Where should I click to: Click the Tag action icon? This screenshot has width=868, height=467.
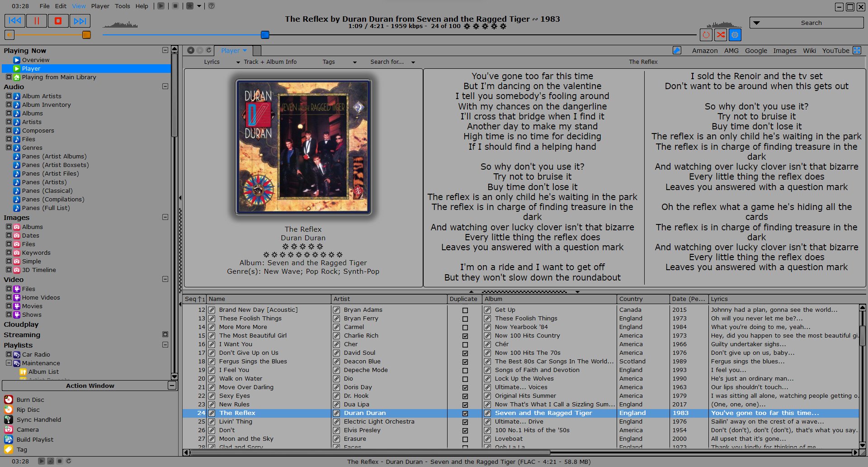click(9, 449)
